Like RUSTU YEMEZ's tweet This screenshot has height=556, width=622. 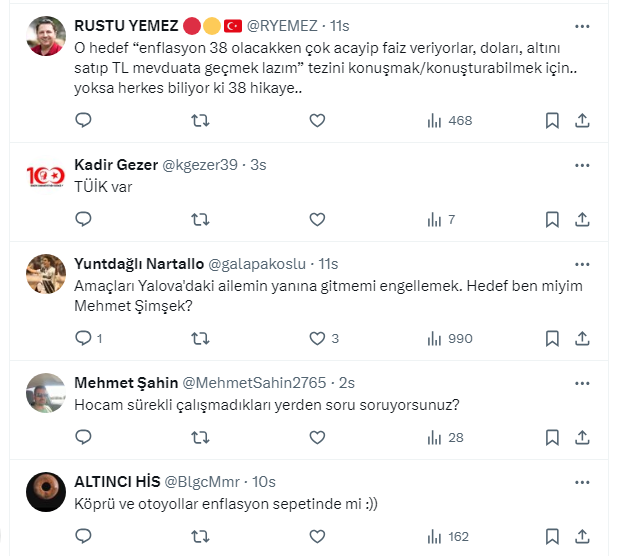click(317, 120)
